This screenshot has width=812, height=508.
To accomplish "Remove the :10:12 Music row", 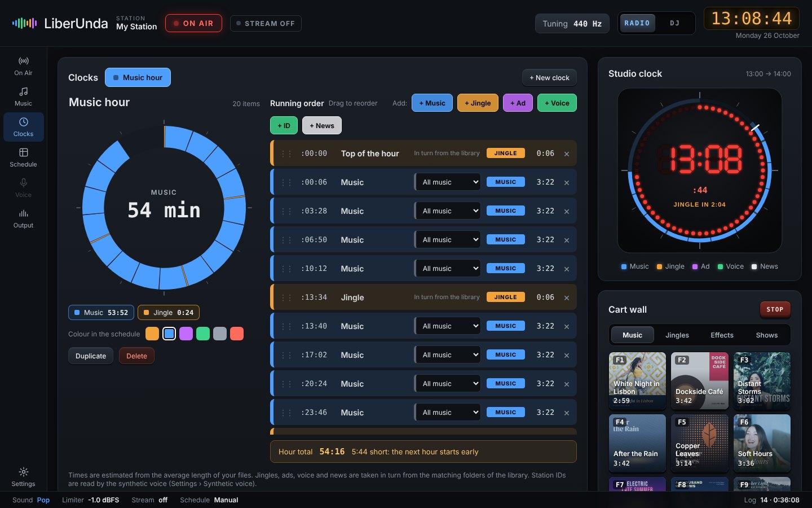I will pos(567,269).
